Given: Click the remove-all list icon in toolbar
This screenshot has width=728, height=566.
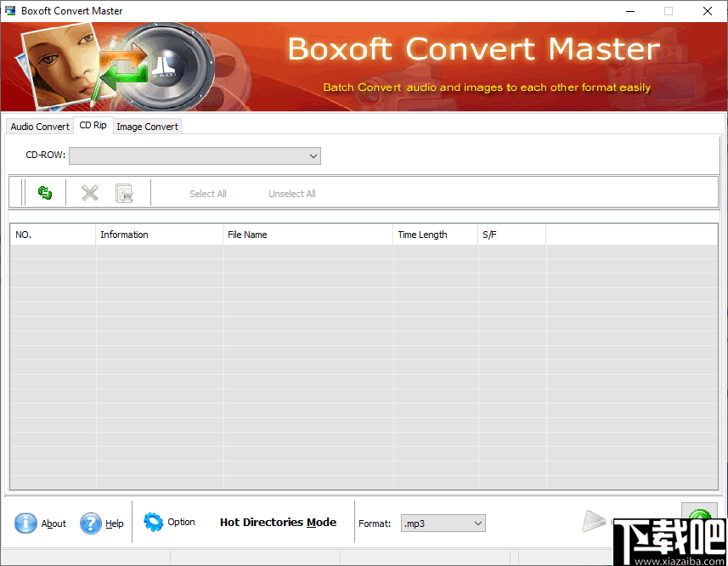Looking at the screenshot, I should click(125, 192).
